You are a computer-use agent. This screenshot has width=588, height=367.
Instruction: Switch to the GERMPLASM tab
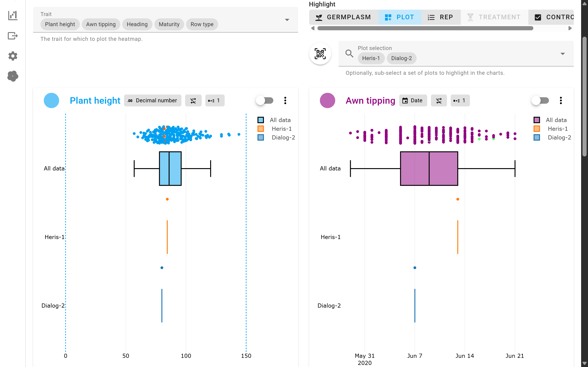click(x=343, y=17)
